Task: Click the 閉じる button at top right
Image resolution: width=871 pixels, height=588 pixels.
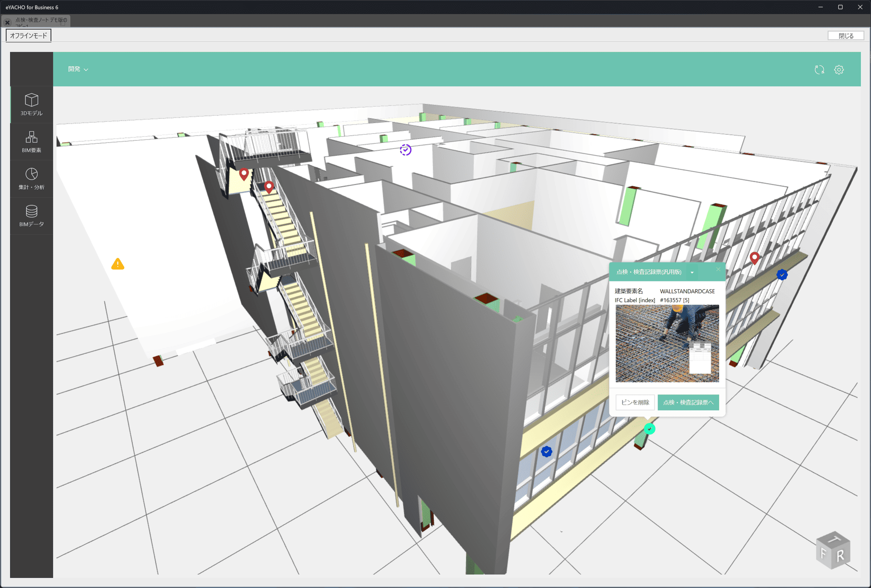Action: pyautogui.click(x=845, y=35)
